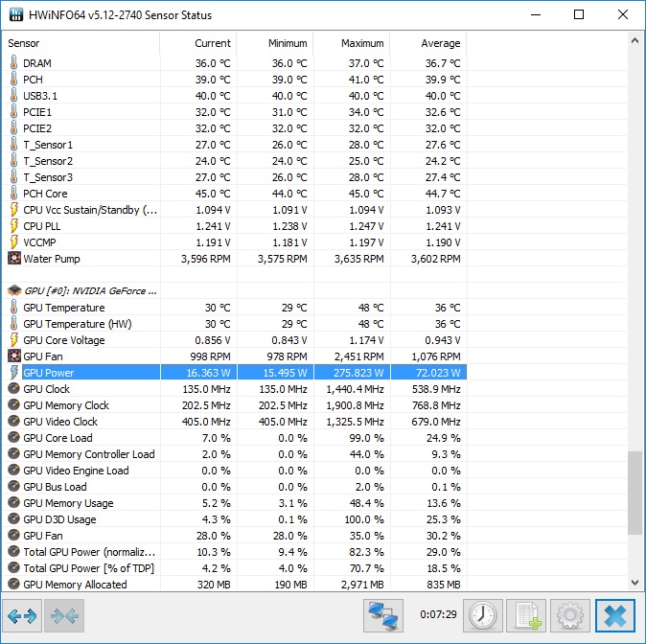
Task: Select the GPU Power row label
Action: coord(49,373)
